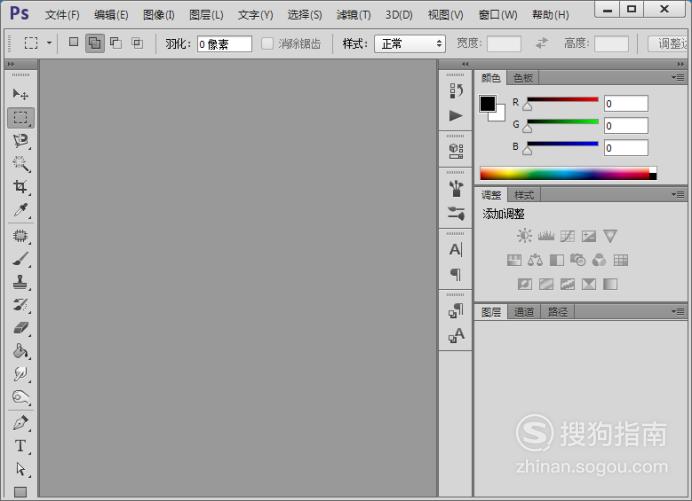Select the Polygonal Lasso tool
This screenshot has width=692, height=501.
pyautogui.click(x=20, y=141)
